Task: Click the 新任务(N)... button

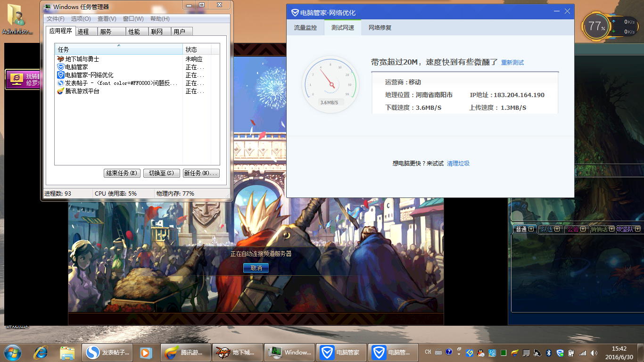Action: (201, 173)
